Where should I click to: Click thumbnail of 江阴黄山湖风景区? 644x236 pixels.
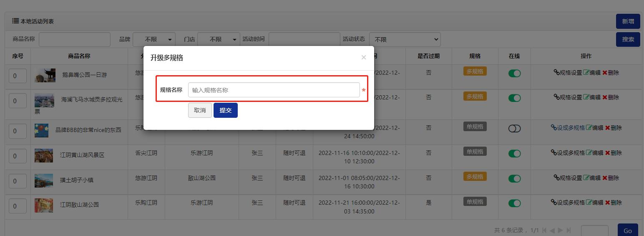coord(44,155)
